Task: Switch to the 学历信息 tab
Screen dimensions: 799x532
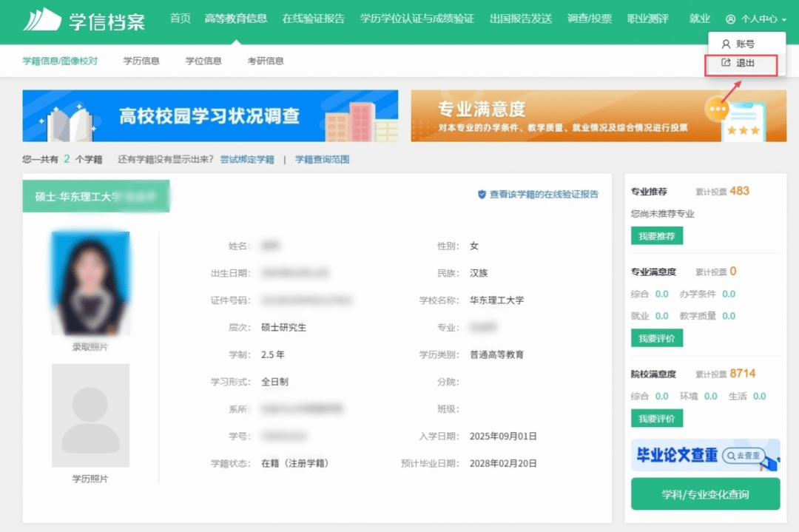Action: (141, 61)
